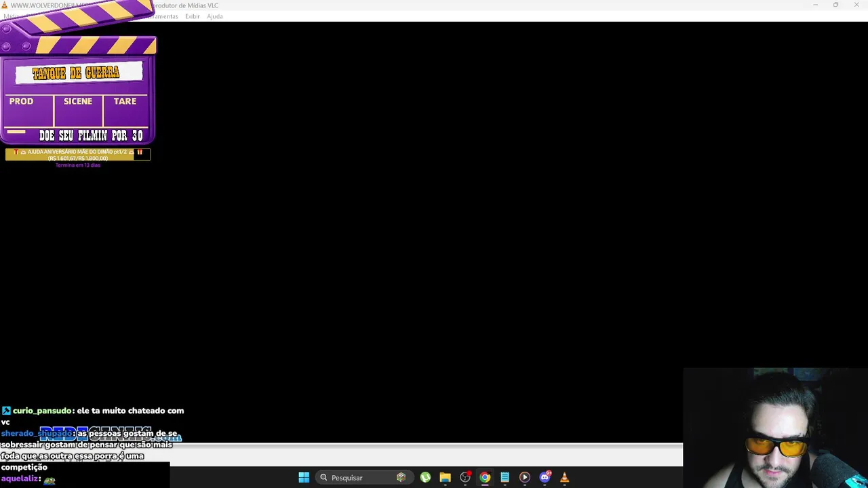Open the Windows Start menu

click(x=304, y=478)
